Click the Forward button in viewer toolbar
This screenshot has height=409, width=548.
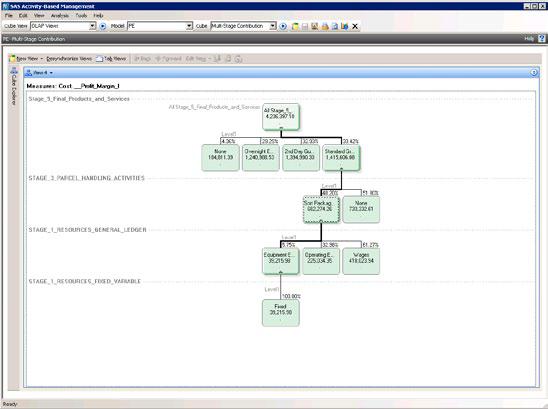168,59
